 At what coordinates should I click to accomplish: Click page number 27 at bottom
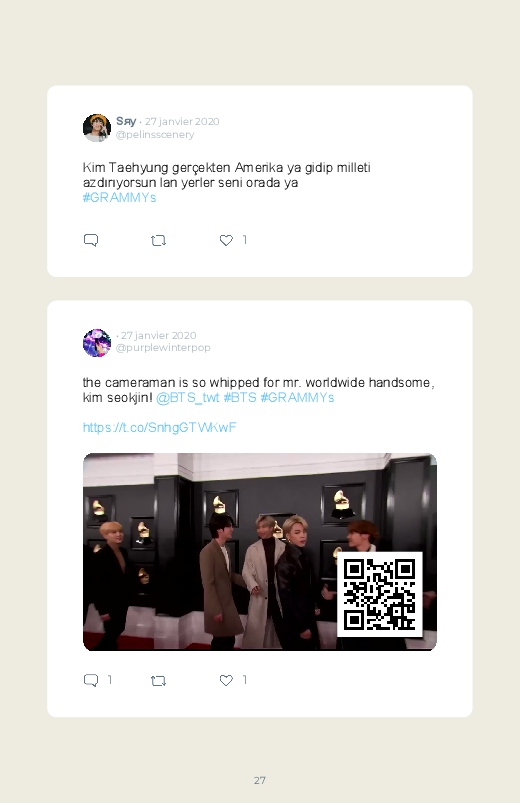tap(260, 780)
